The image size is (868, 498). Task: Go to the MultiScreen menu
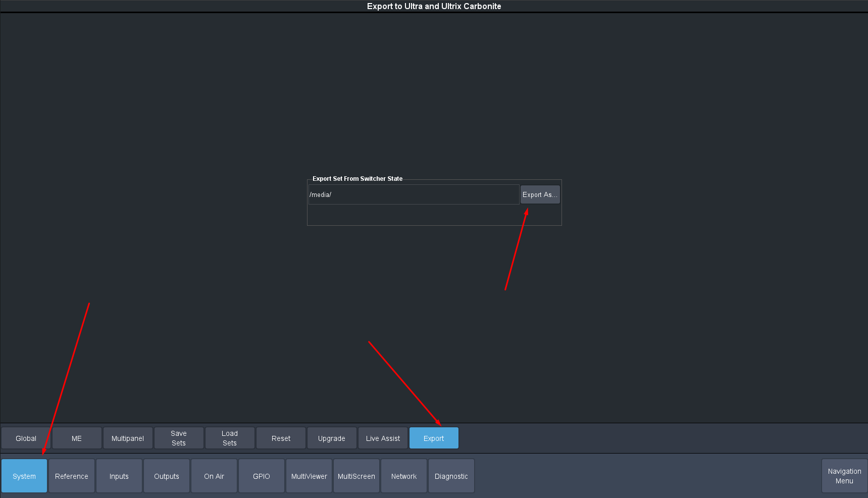tap(356, 476)
